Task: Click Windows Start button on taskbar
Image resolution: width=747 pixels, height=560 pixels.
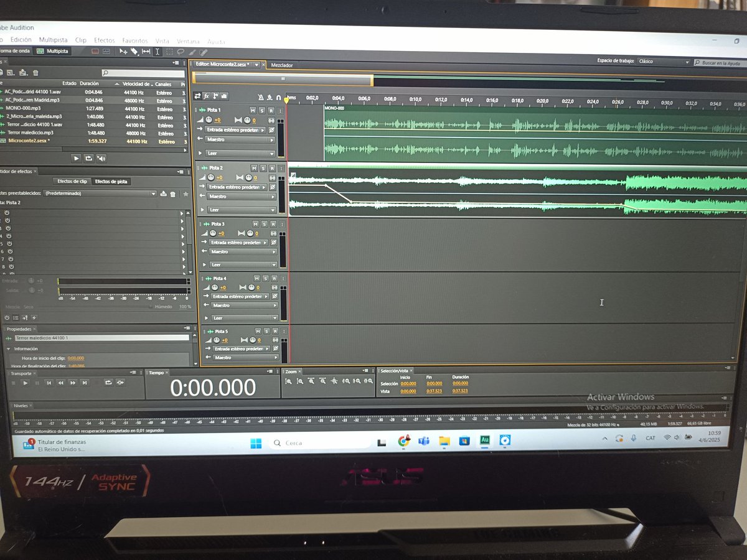Action: [256, 442]
